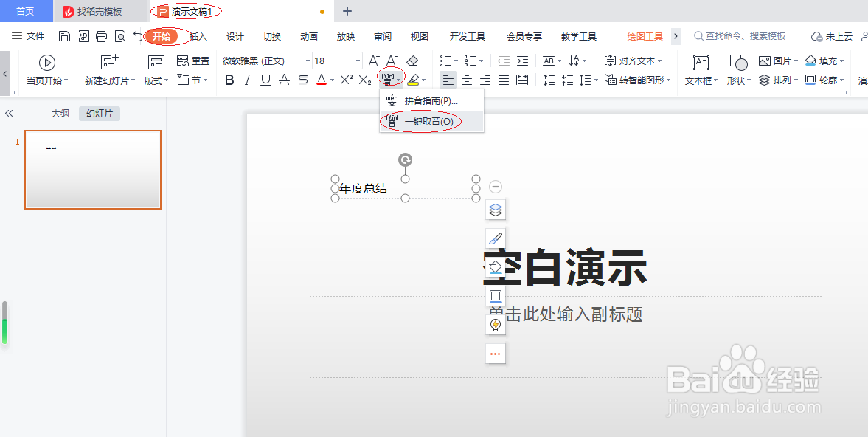Open the highlight color yellow dropdown

[423, 81]
